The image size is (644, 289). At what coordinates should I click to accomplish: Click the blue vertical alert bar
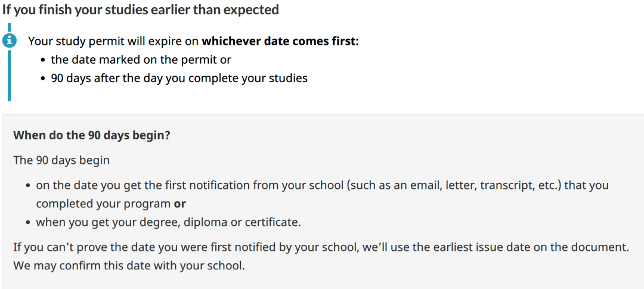pyautogui.click(x=9, y=61)
